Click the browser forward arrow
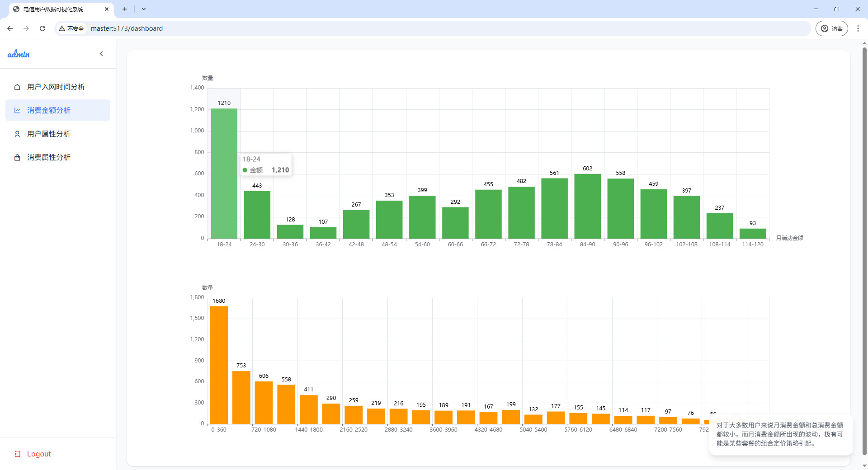This screenshot has width=868, height=470. tap(26, 28)
